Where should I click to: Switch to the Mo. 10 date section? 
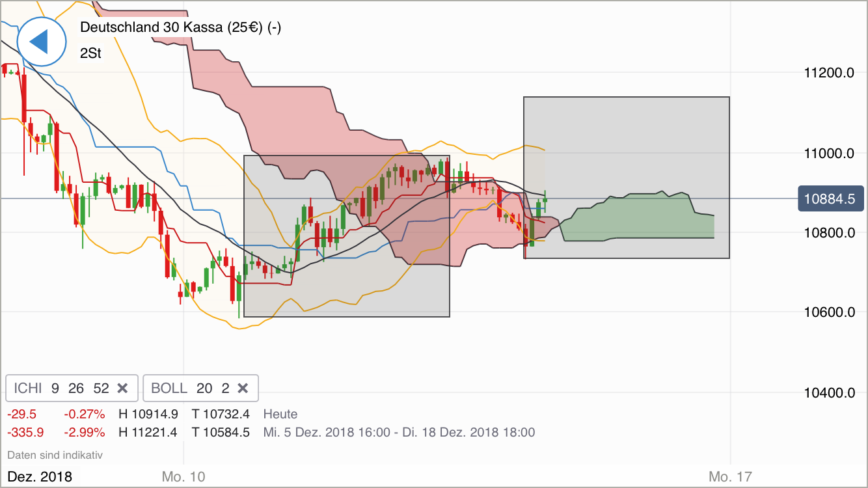(183, 476)
